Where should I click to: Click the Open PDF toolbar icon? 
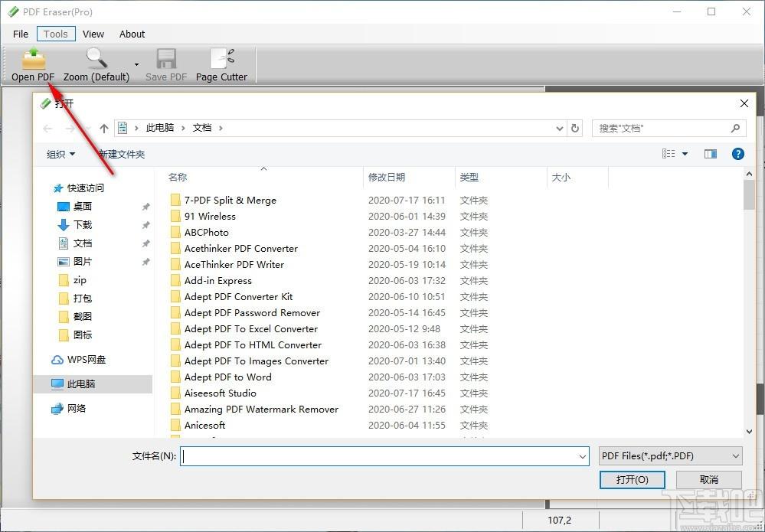[x=33, y=60]
